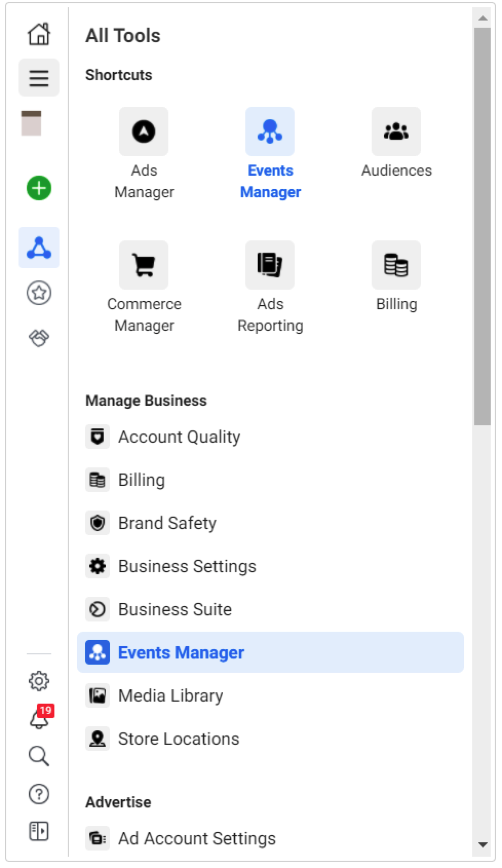Viewport: 502px width, 868px height.
Task: Open the sidebar settings gear
Action: [x=39, y=681]
